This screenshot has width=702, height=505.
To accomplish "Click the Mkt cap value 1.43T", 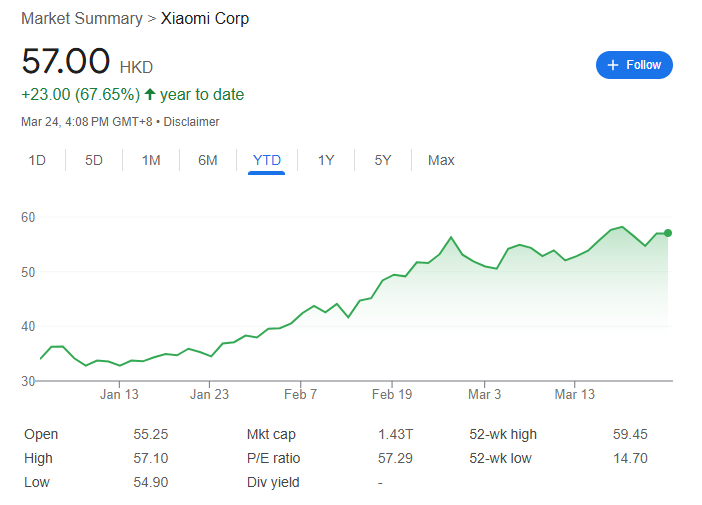I will point(395,434).
